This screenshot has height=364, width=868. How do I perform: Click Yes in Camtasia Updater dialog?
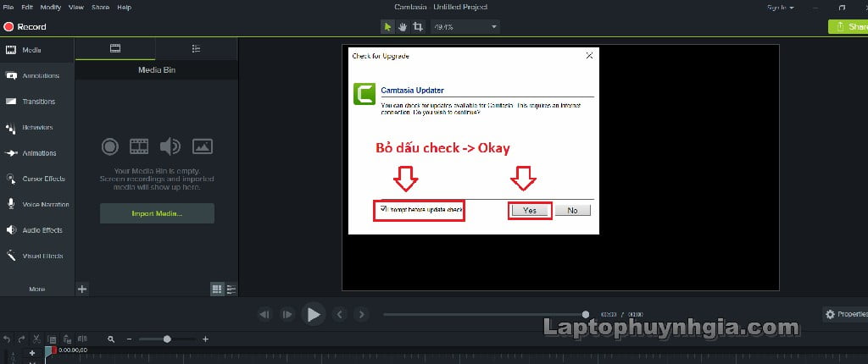point(530,210)
